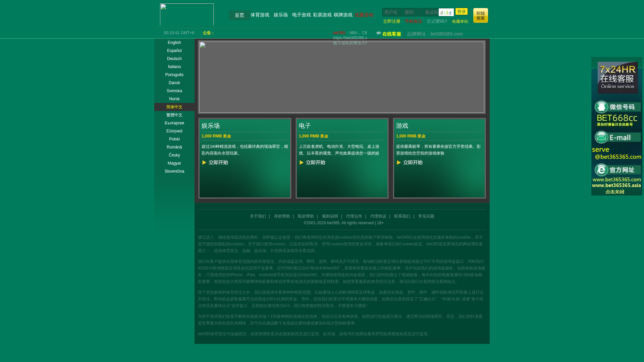Focus the 密码 password field
This screenshot has height=362, width=644.
(413, 12)
